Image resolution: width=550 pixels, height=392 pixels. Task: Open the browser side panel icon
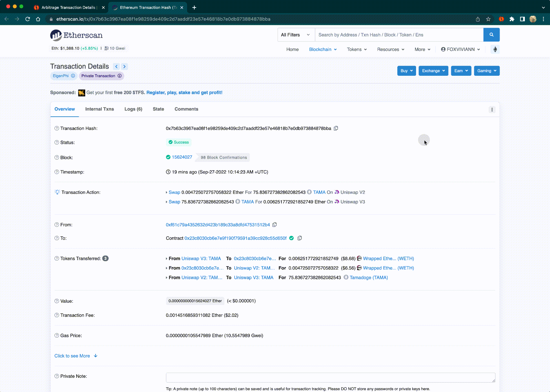tap(522, 19)
